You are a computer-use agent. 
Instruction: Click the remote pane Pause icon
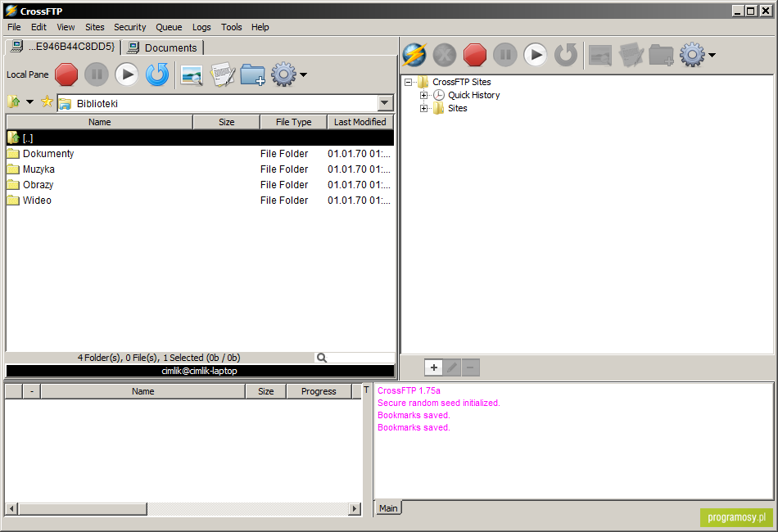tap(505, 55)
